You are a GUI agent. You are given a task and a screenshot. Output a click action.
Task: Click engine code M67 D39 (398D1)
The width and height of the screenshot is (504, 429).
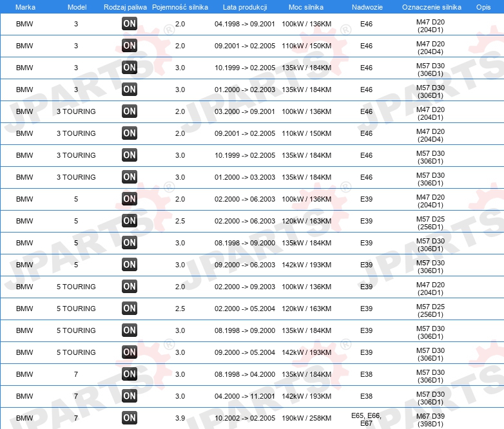tap(431, 420)
